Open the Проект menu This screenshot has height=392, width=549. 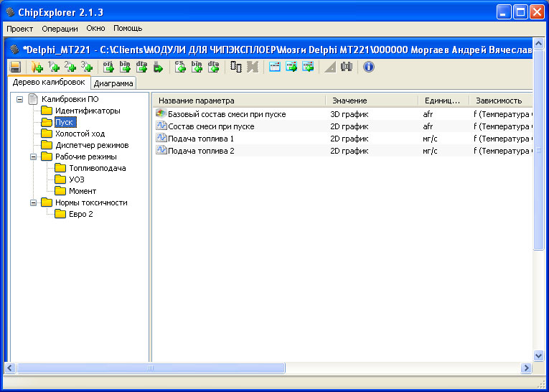click(x=21, y=29)
